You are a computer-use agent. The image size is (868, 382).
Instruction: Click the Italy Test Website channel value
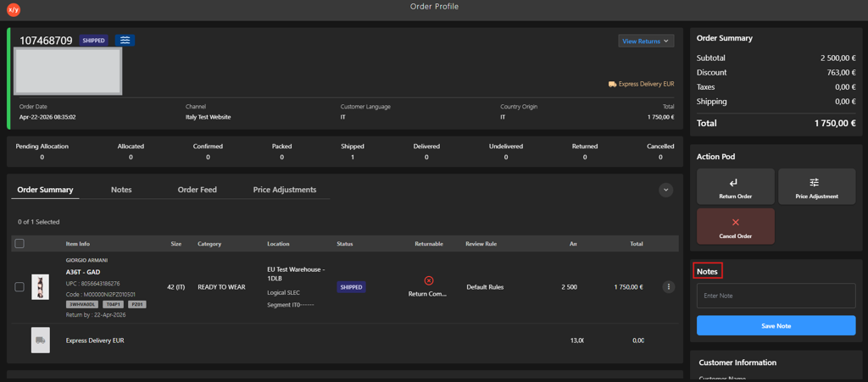209,117
